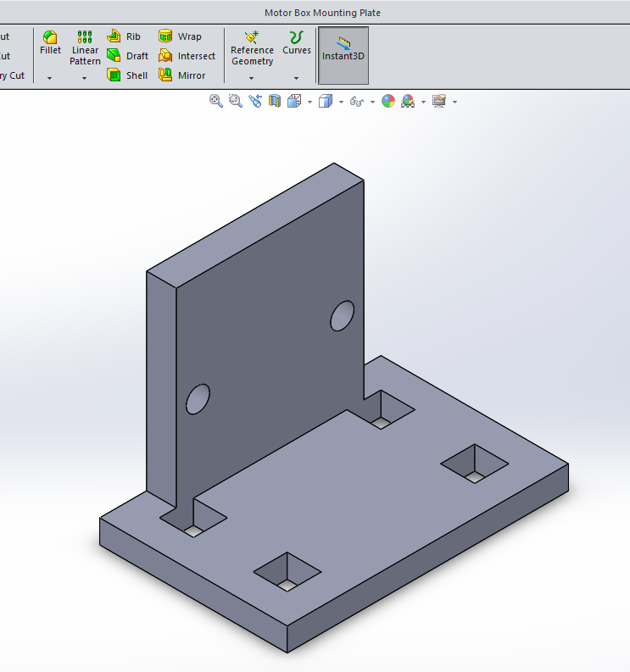Start the Mirror feature tool
630x672 pixels.
(181, 75)
